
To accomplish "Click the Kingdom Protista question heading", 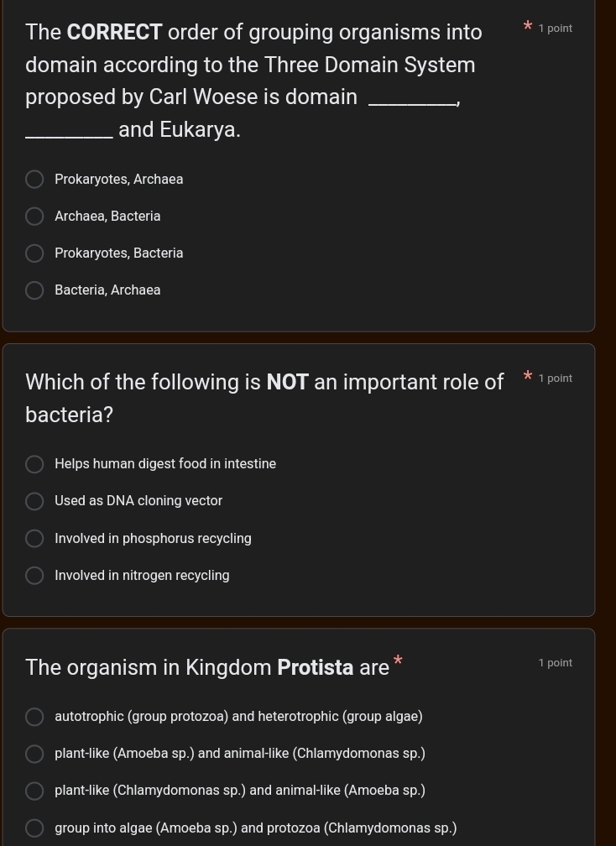I will [207, 667].
